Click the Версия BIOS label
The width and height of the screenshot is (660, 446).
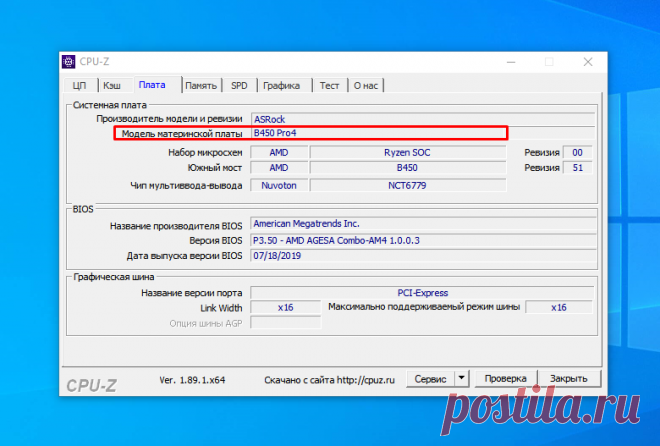[x=216, y=241]
